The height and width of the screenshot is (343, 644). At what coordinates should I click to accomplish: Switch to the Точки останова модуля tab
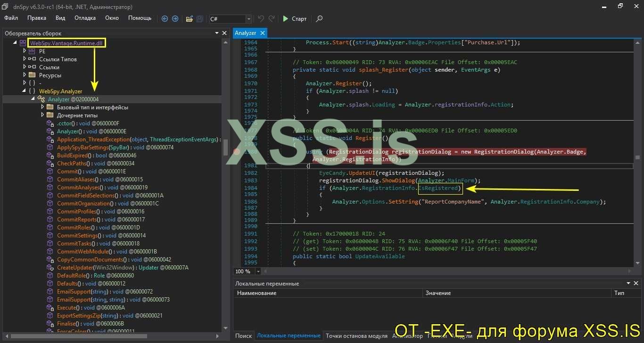356,336
